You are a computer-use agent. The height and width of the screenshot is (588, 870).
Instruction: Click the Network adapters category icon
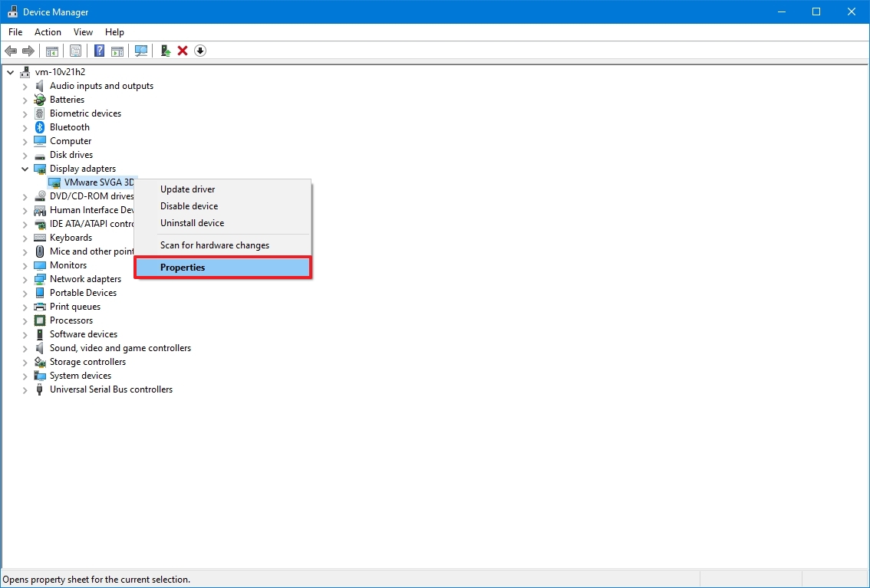[39, 279]
